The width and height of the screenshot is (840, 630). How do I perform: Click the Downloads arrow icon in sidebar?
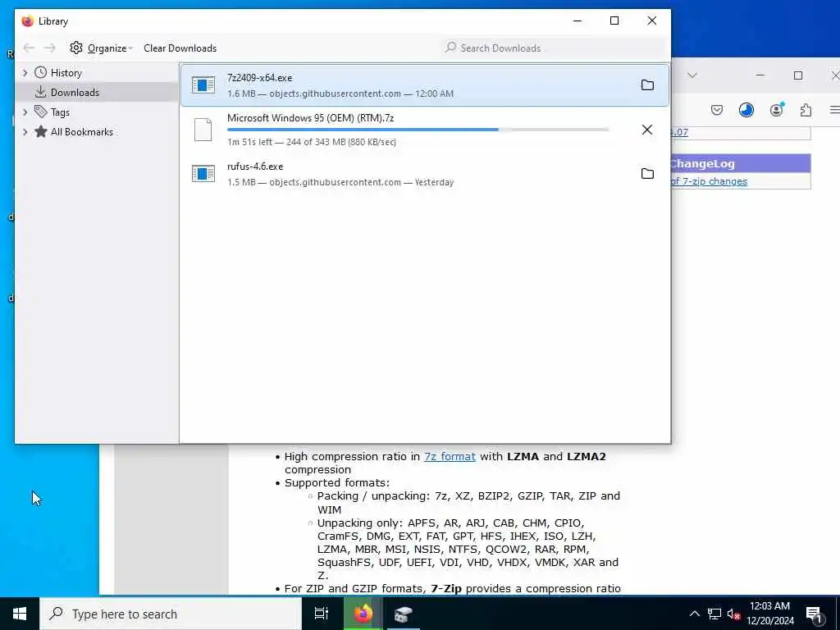pos(41,92)
